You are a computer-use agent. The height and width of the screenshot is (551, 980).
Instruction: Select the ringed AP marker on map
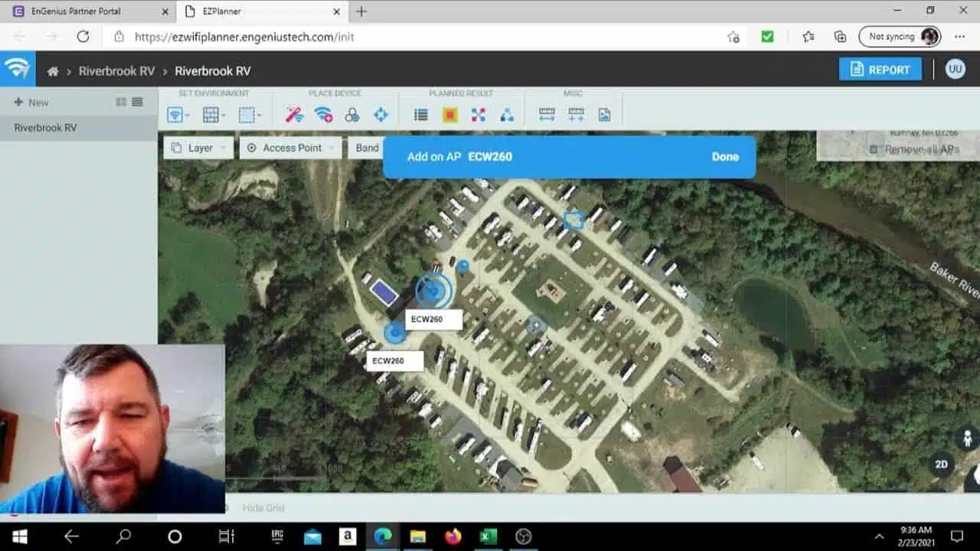(x=433, y=292)
